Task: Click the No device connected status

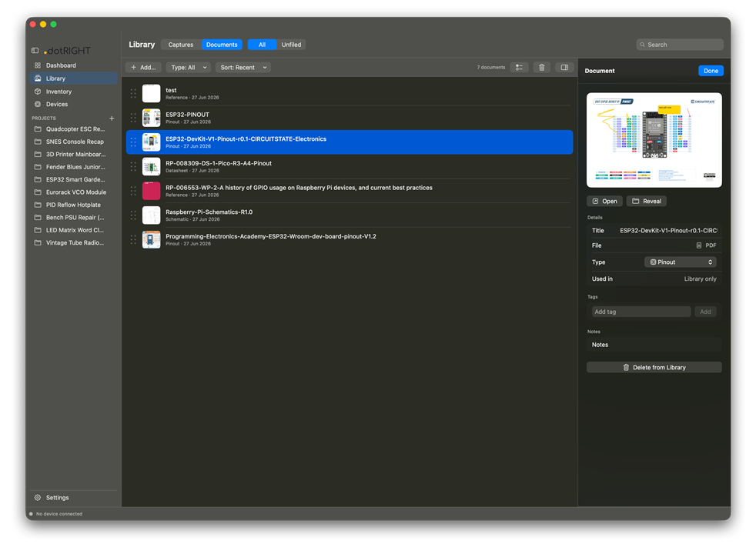Action: [56, 514]
